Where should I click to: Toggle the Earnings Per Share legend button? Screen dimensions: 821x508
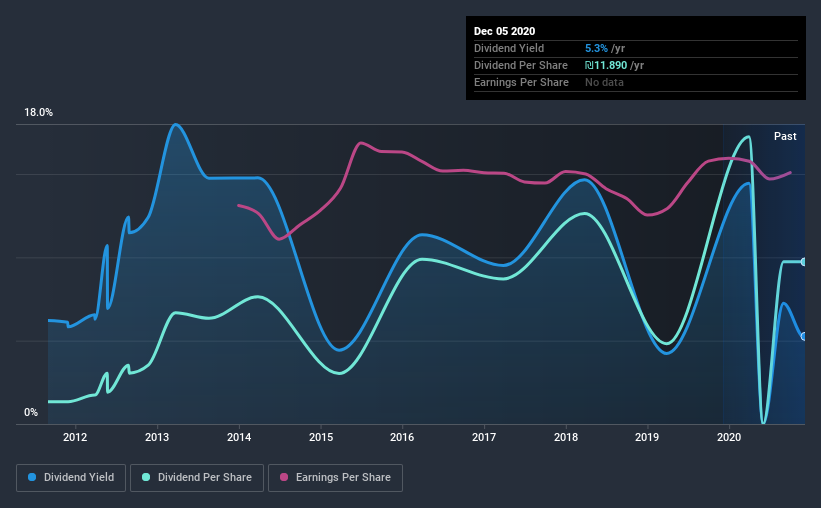tap(335, 478)
